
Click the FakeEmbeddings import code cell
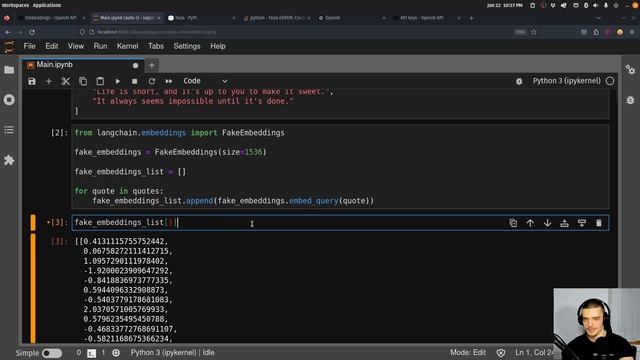(340, 167)
